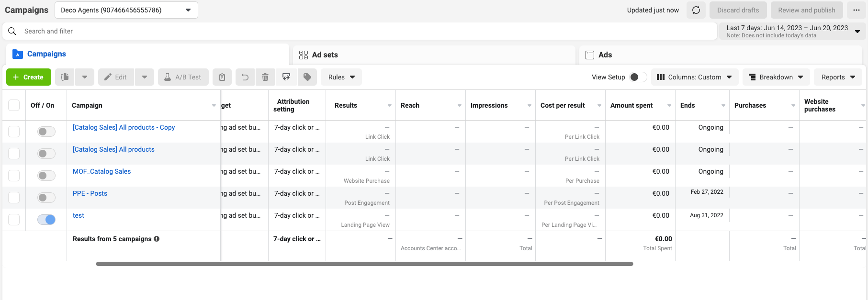Open the MOF_Catalog Sales campaign link
This screenshot has width=868, height=300.
pyautogui.click(x=101, y=171)
